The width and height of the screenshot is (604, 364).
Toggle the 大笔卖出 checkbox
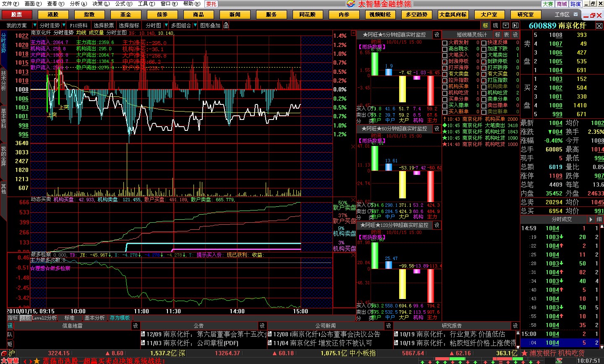click(x=484, y=55)
